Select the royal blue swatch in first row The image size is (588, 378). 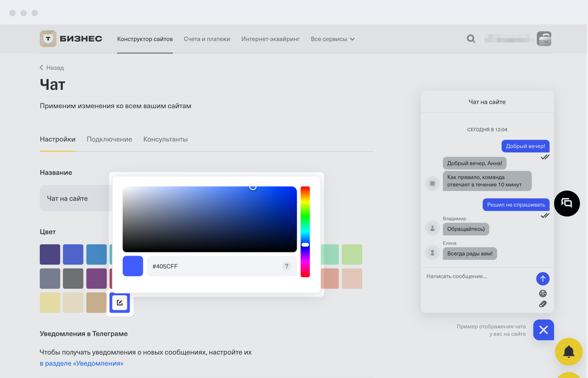pyautogui.click(x=73, y=254)
